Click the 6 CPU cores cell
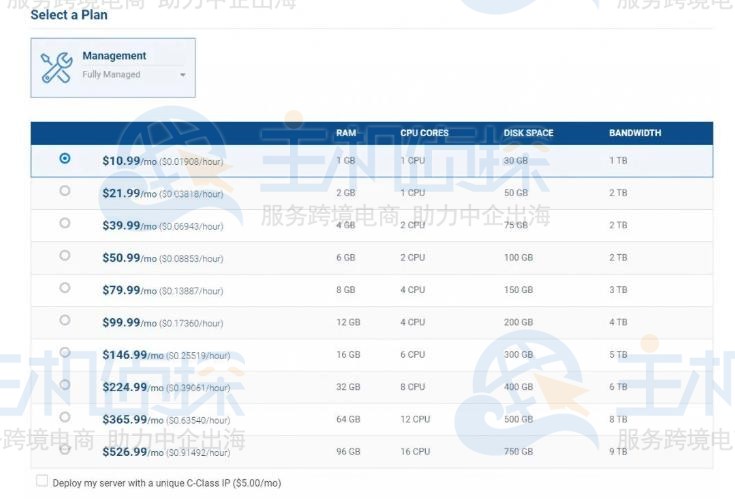The height and width of the screenshot is (499, 735). point(413,355)
